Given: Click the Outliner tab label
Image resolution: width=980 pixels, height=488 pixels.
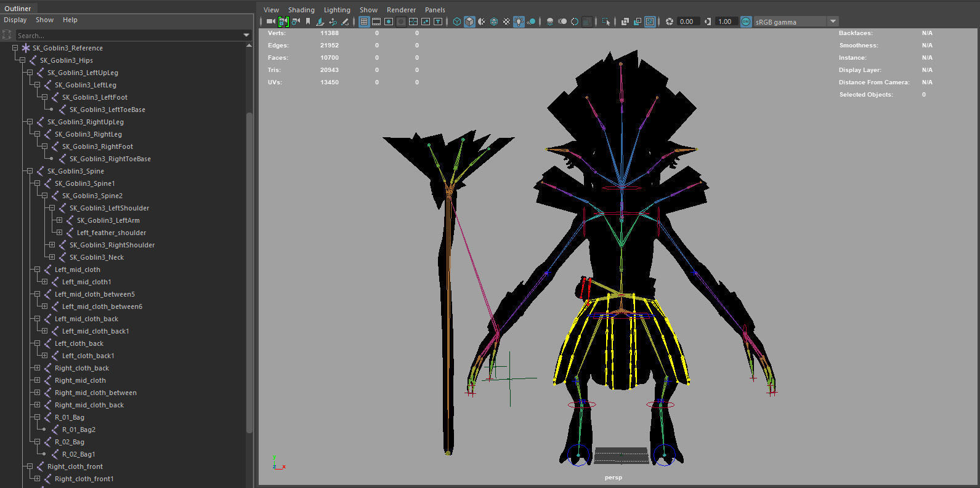Looking at the screenshot, I should [x=18, y=9].
